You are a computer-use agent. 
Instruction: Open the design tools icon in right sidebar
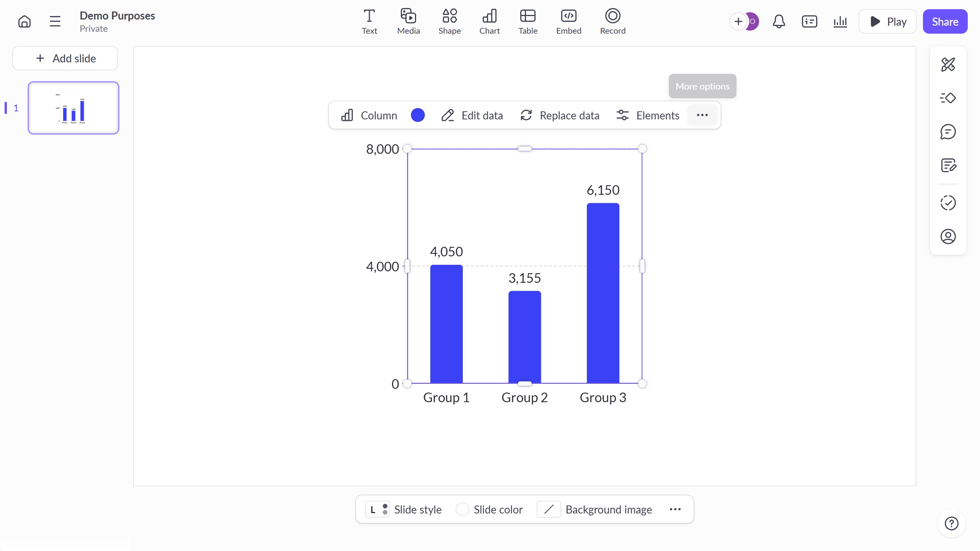(948, 64)
